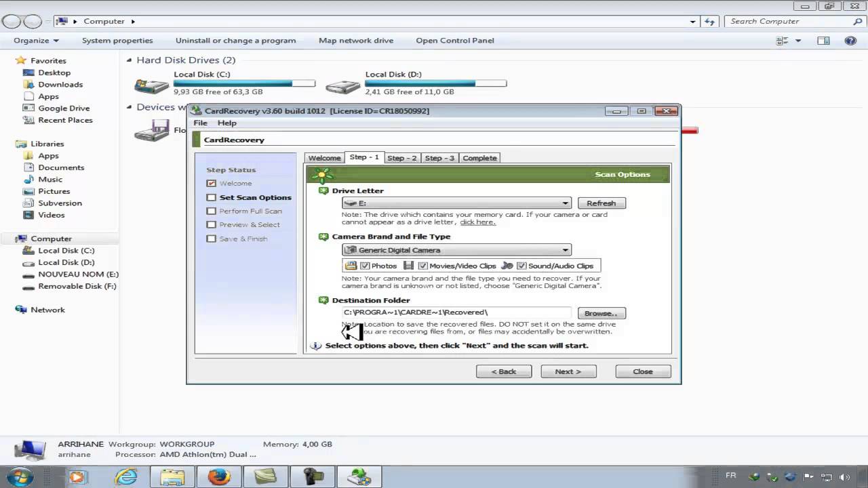Click the Movies/Video Clips film icon

tap(408, 266)
